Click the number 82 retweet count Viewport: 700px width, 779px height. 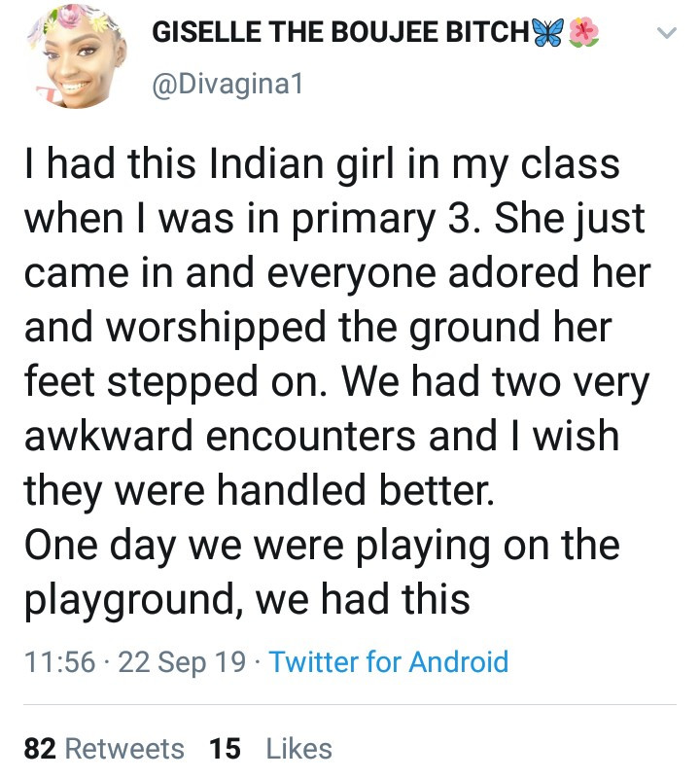pos(39,749)
